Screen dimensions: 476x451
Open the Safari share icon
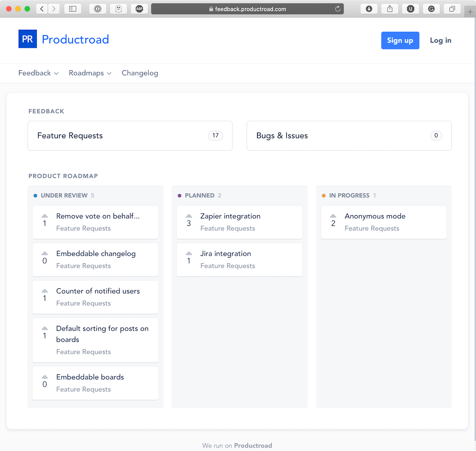(x=390, y=9)
